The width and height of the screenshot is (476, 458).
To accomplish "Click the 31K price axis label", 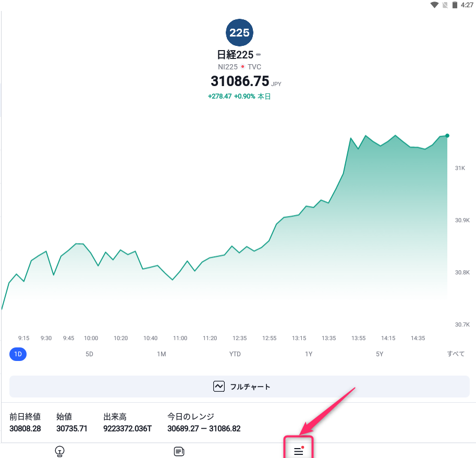I will (460, 168).
